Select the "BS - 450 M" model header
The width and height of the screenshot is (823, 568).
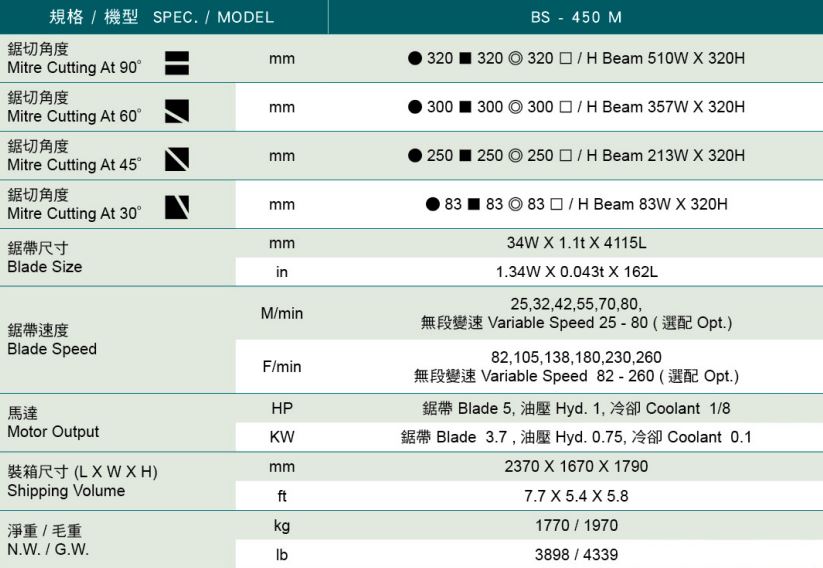click(x=575, y=17)
